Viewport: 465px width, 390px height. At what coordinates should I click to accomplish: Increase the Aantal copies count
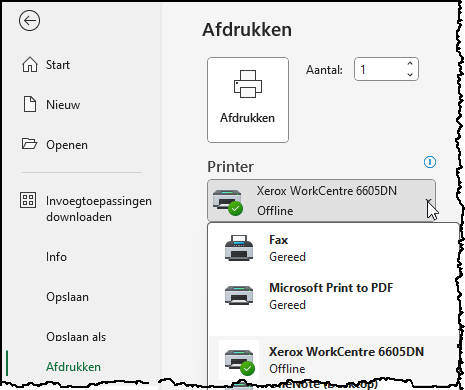point(410,63)
